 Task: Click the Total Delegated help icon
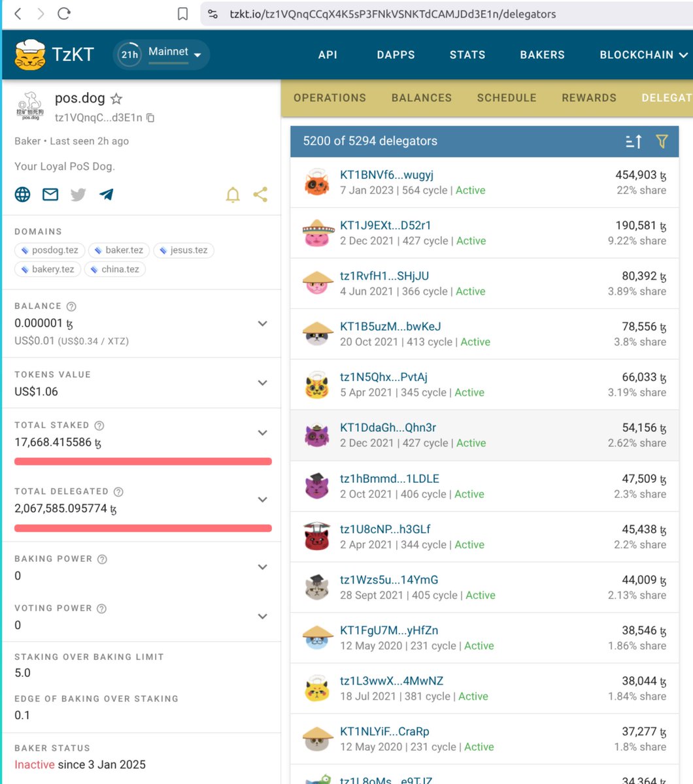point(118,492)
